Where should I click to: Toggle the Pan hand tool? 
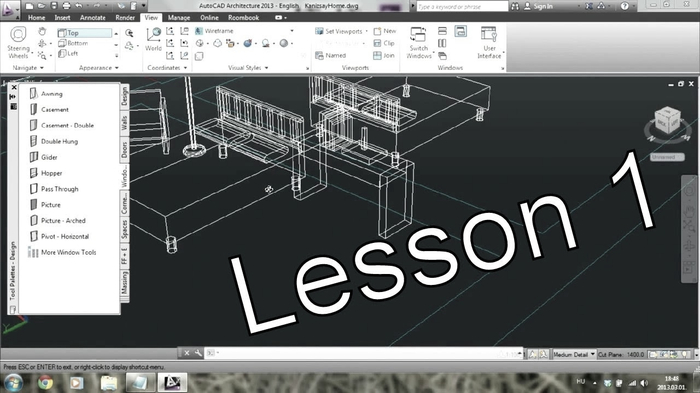[x=42, y=31]
